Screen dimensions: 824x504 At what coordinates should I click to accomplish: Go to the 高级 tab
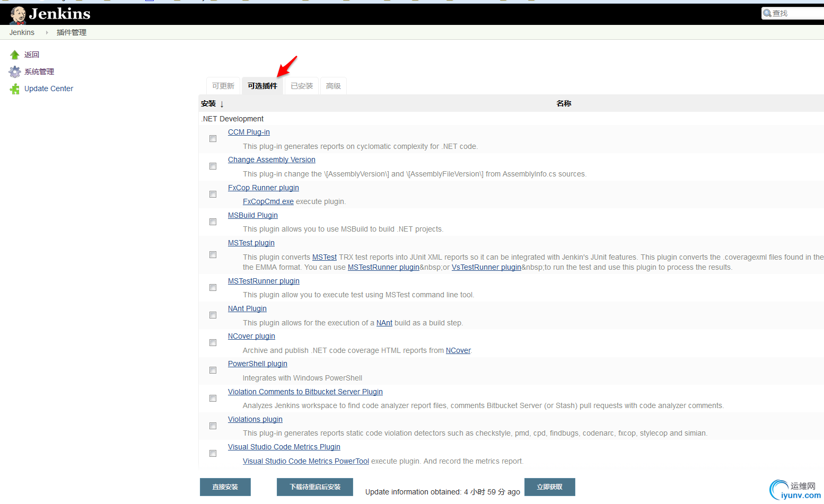(334, 86)
